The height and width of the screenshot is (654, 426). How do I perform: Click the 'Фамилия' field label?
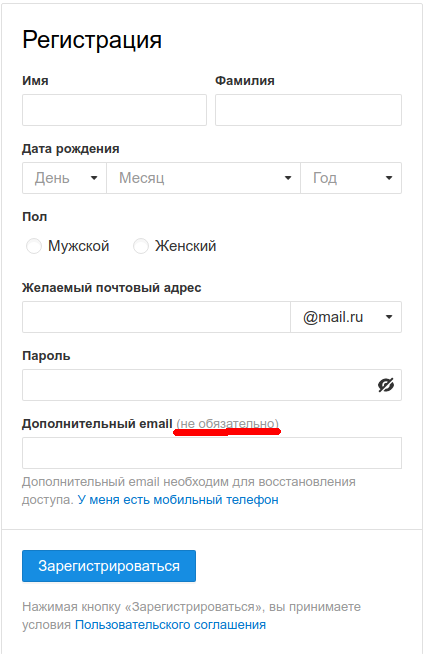pyautogui.click(x=245, y=80)
